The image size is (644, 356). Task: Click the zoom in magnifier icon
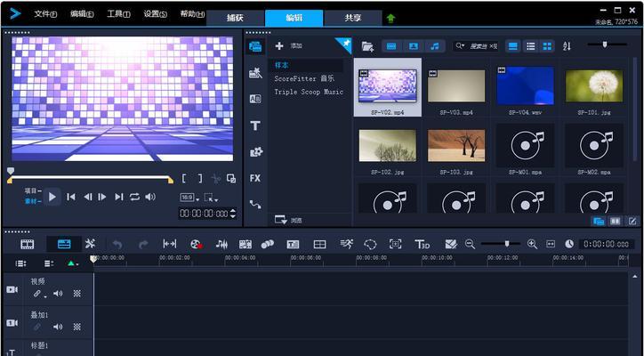[x=532, y=244]
